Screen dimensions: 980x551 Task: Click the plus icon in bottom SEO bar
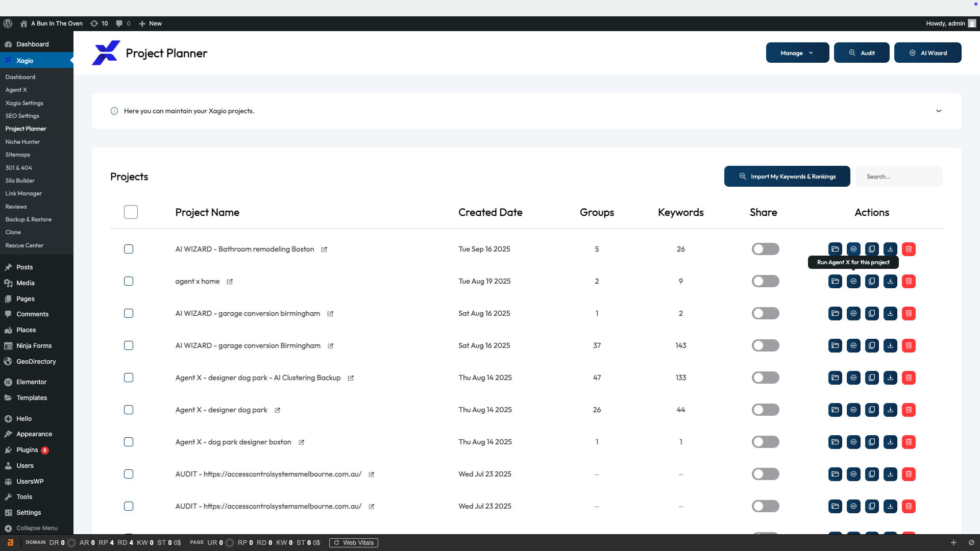pyautogui.click(x=953, y=542)
